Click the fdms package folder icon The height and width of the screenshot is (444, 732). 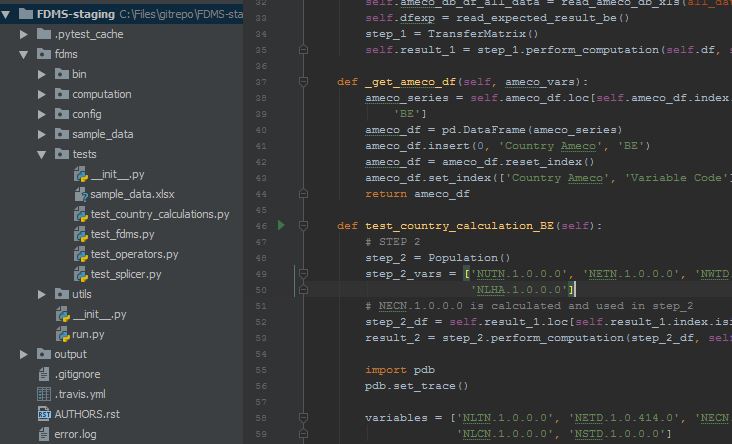tap(44, 54)
